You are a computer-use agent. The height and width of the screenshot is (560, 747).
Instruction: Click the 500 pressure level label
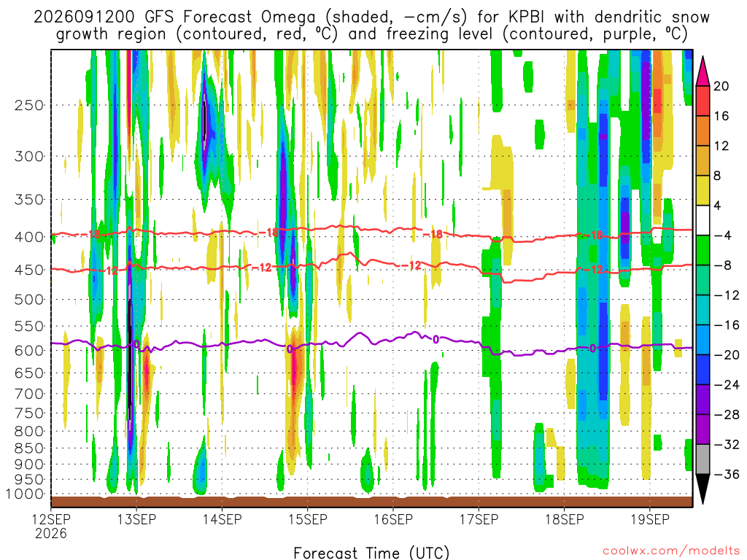(29, 300)
